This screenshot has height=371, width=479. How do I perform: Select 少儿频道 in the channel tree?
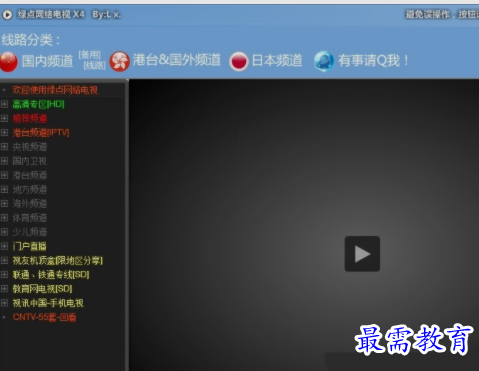click(x=30, y=232)
